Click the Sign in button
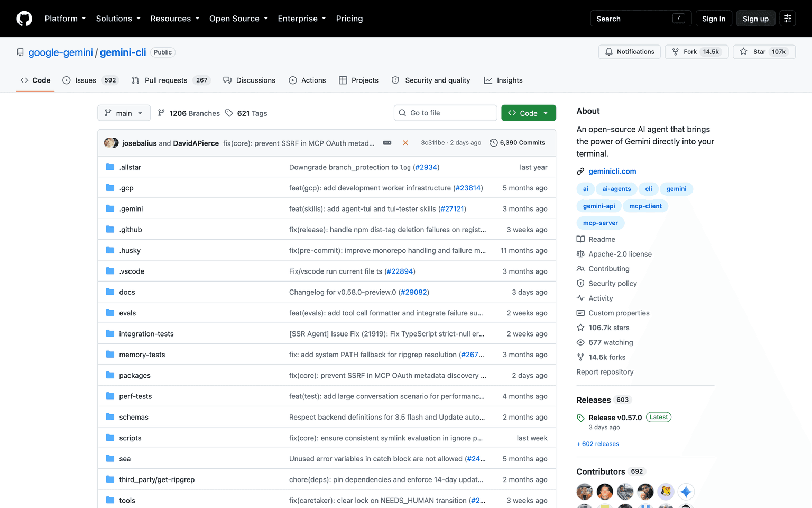The height and width of the screenshot is (508, 812). [x=714, y=19]
